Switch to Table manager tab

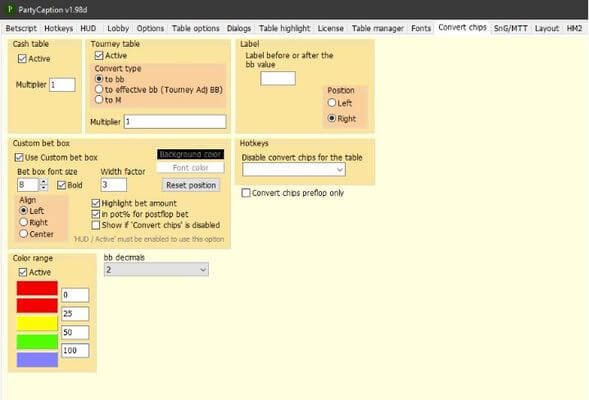(378, 29)
